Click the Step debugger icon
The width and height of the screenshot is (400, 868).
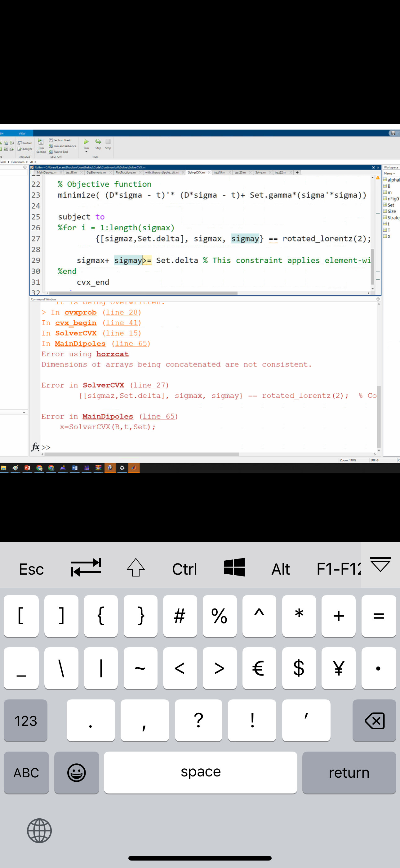(98, 142)
